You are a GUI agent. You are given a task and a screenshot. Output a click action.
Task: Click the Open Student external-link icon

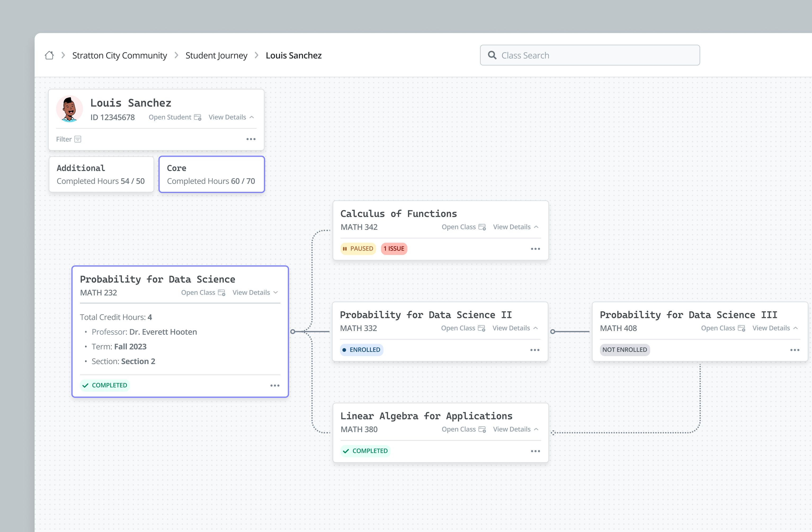[x=198, y=117]
